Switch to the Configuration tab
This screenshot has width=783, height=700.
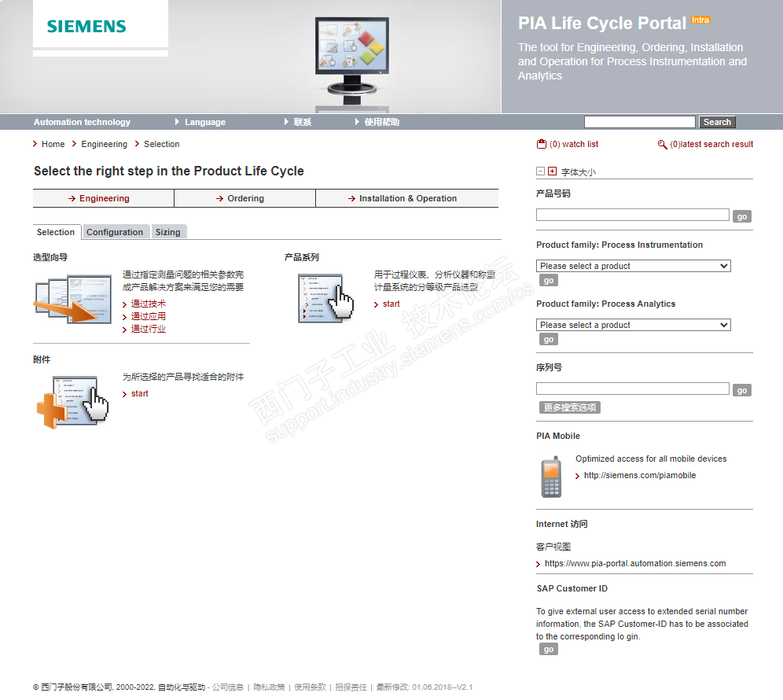(x=115, y=232)
